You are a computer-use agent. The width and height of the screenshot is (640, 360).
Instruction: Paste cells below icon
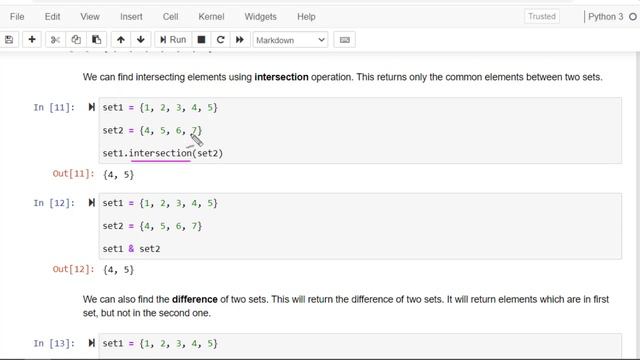pyautogui.click(x=96, y=40)
